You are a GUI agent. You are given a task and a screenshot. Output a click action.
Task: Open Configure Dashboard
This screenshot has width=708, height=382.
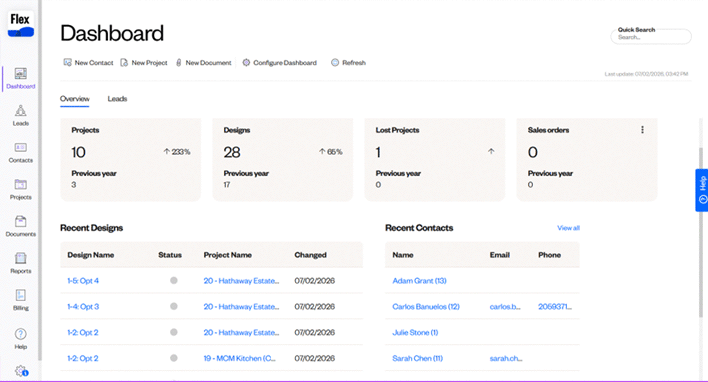click(279, 63)
